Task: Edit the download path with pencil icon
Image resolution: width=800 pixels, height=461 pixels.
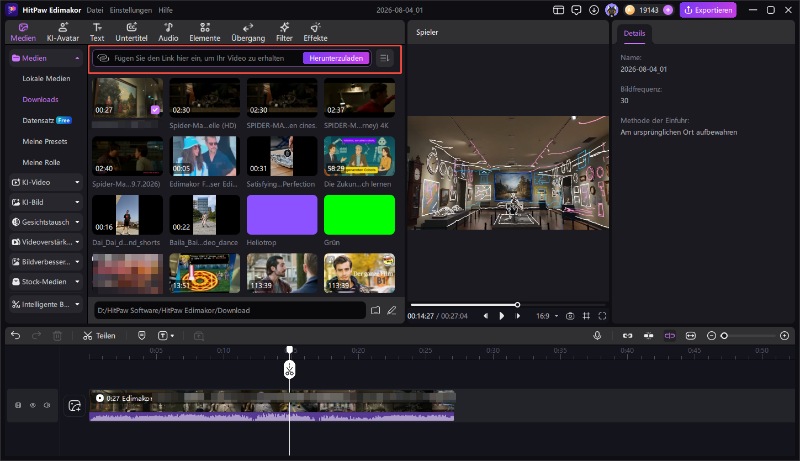Action: (392, 310)
